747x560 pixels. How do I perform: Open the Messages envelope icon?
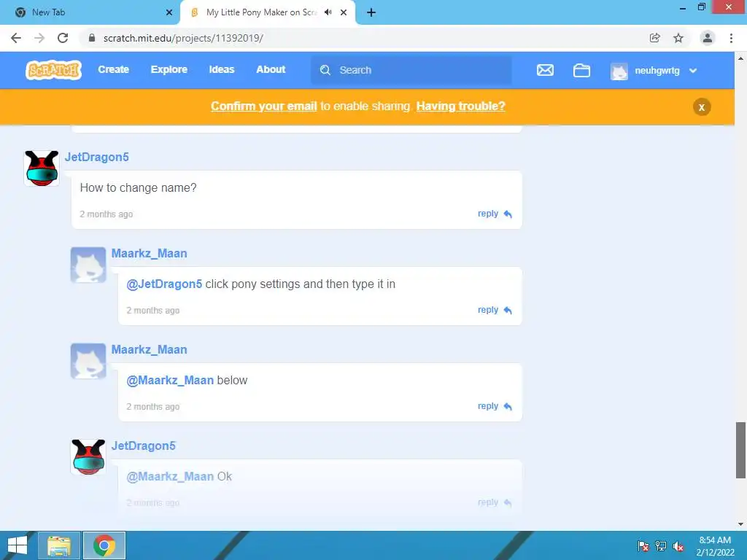coord(545,71)
